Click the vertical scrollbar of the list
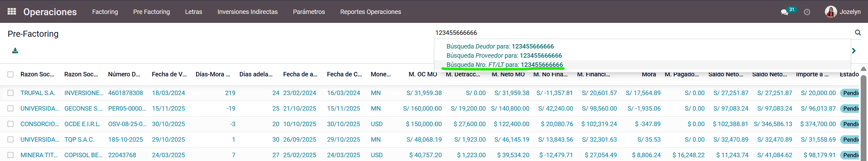 (864, 114)
